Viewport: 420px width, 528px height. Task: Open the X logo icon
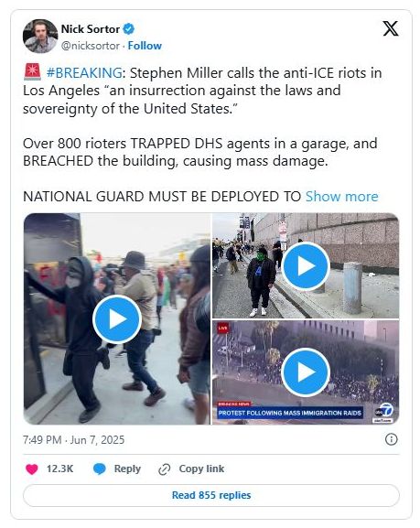point(391,28)
